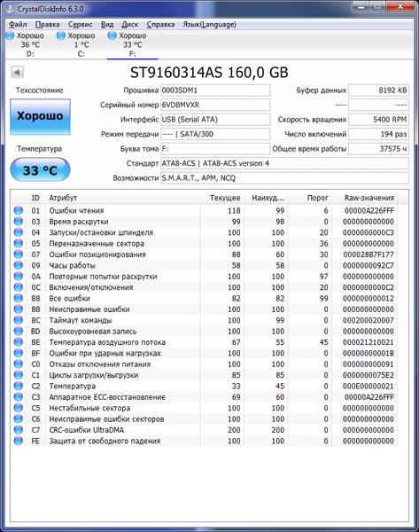
Task: Click the Буфер данных value 8192 KB
Action: coord(378,90)
